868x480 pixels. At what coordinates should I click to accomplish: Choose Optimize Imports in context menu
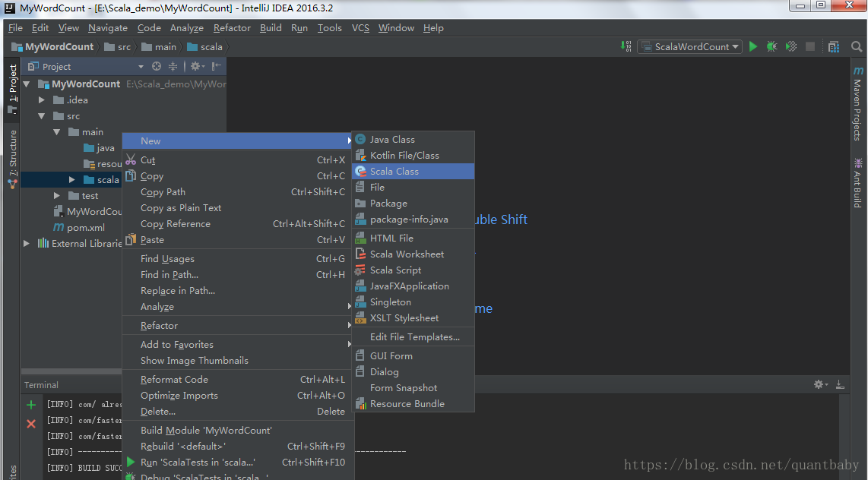(237, 396)
